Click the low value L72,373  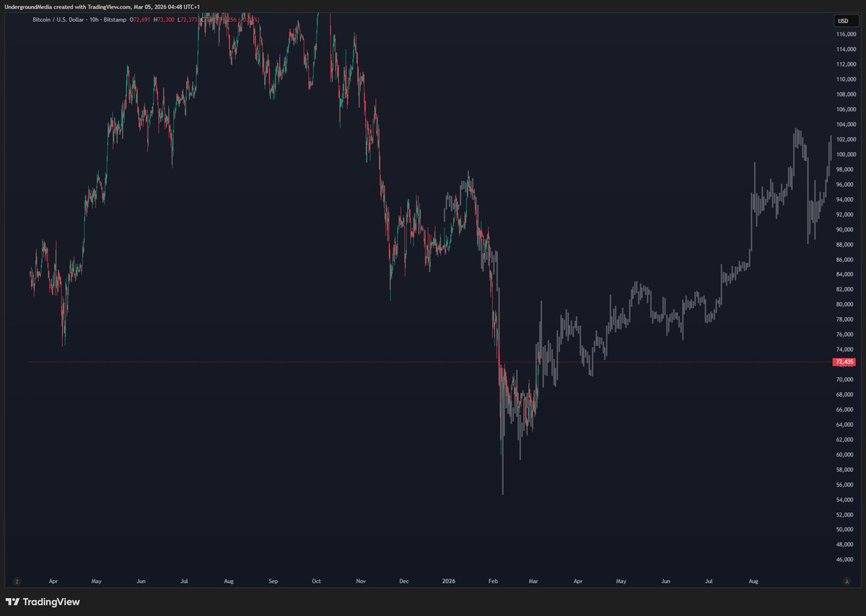(188, 19)
